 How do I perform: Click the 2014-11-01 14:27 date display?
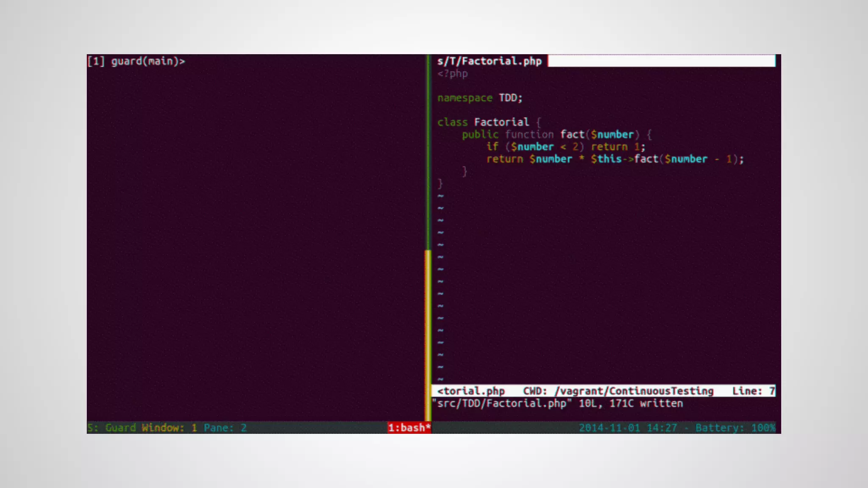tap(628, 428)
